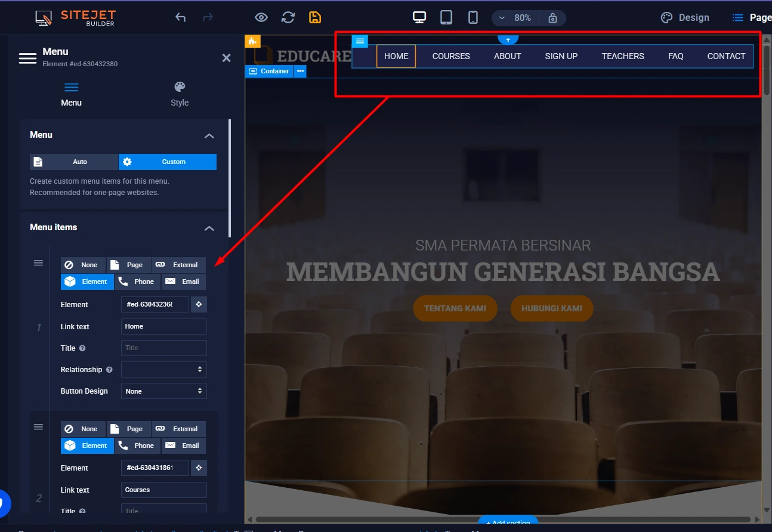Viewport: 772px width, 532px height.
Task: Click the Link text field containing Courses
Action: click(x=164, y=490)
